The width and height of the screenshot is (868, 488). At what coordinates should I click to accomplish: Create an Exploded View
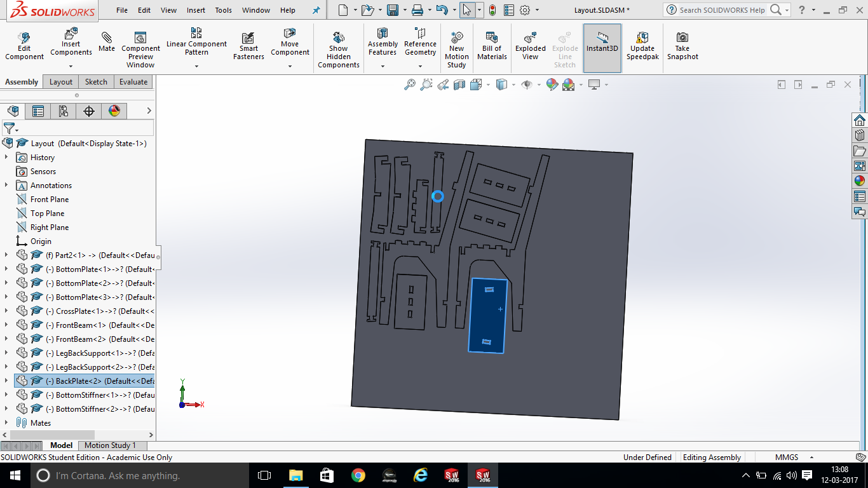pos(531,46)
